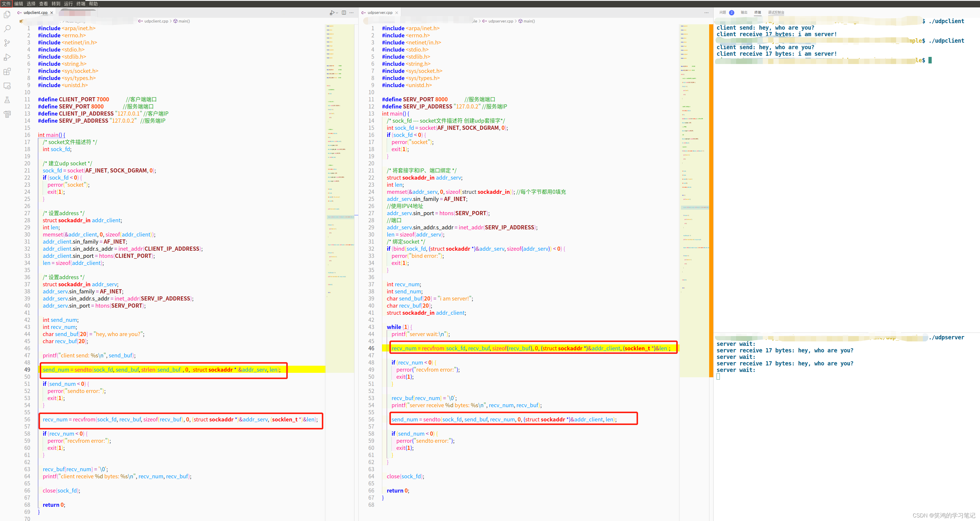Click the split editor icon

(343, 12)
